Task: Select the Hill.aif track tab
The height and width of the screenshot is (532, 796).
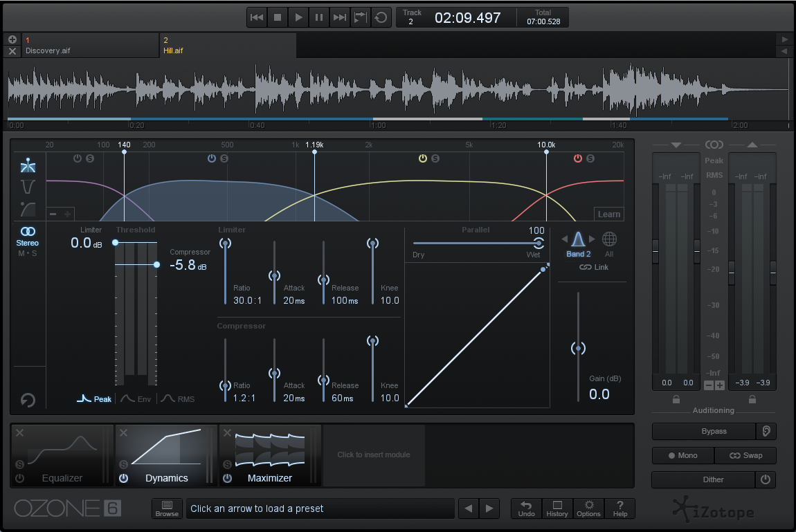Action: (x=228, y=45)
